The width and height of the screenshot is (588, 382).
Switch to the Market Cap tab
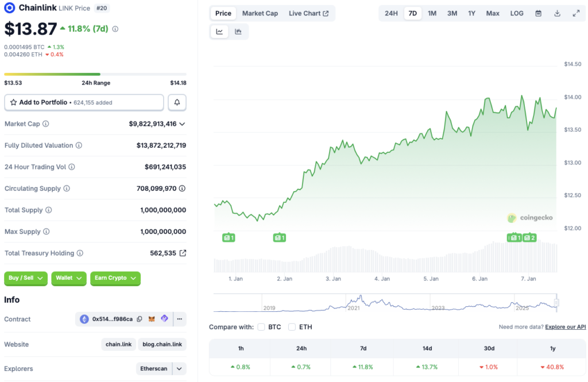point(260,13)
